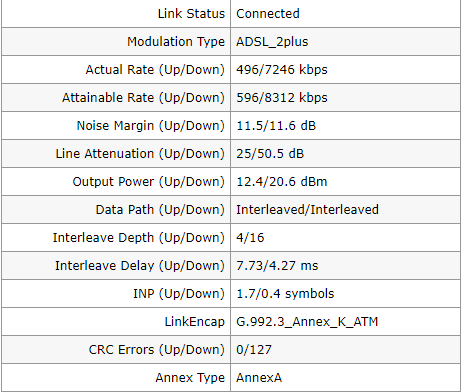The width and height of the screenshot is (462, 392).
Task: Select the 25/50.5 dB attenuation value
Action: 270,154
